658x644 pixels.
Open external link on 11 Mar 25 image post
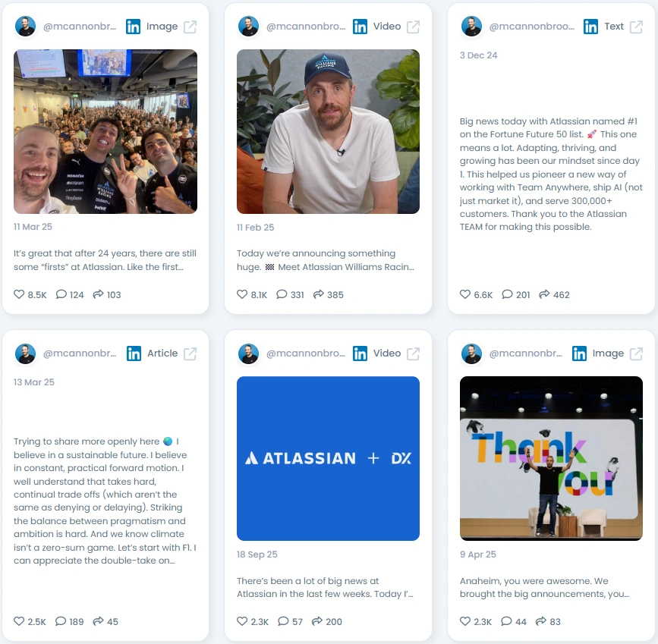pos(190,27)
